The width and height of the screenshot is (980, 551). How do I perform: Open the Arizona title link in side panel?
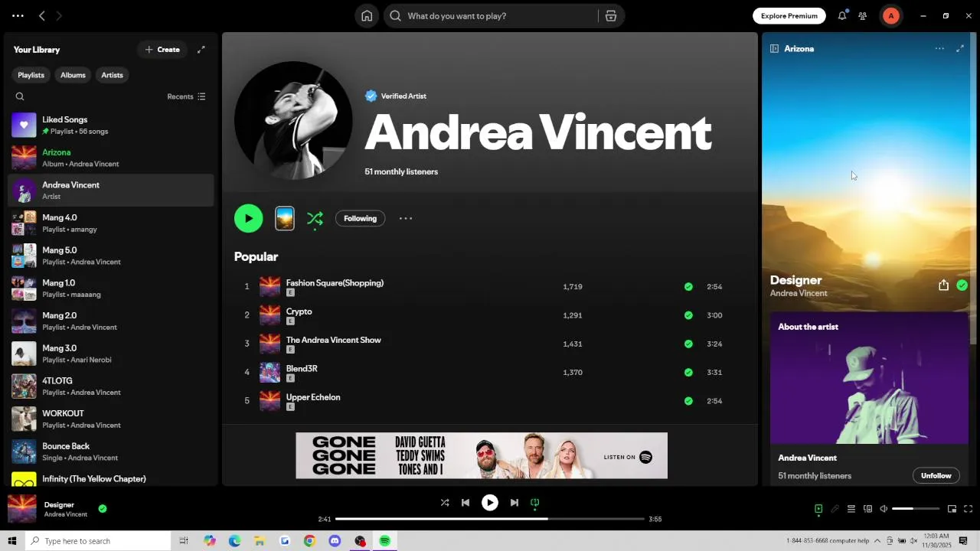pyautogui.click(x=799, y=49)
